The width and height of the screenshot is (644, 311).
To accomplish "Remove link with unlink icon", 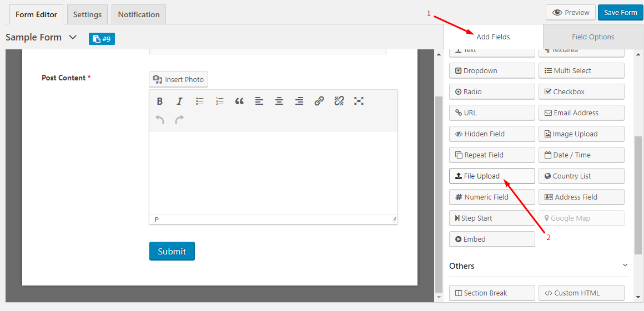I will click(339, 101).
